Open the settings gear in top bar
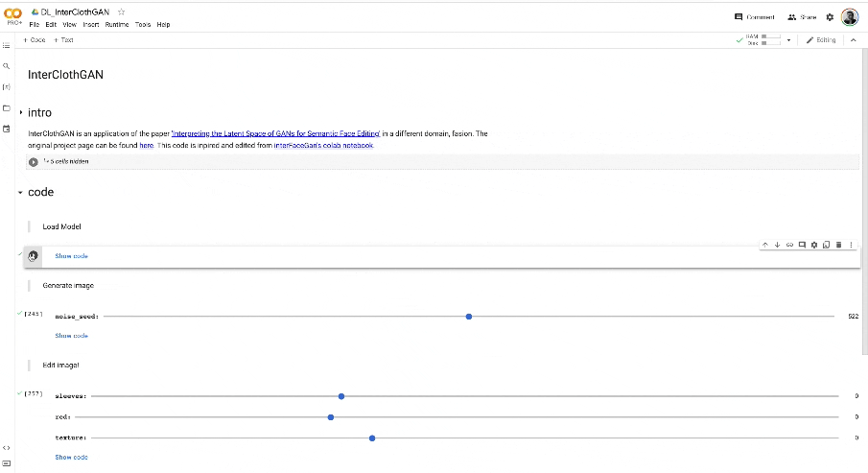The image size is (868, 473). click(x=830, y=17)
